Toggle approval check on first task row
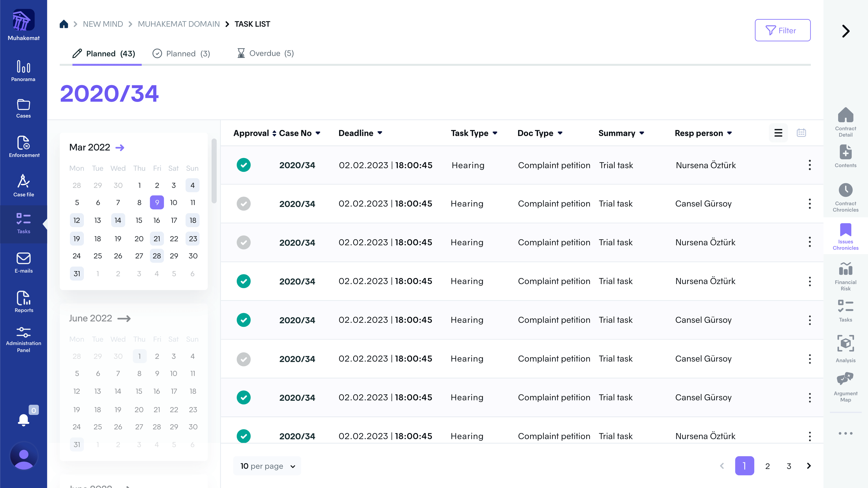 click(x=244, y=165)
